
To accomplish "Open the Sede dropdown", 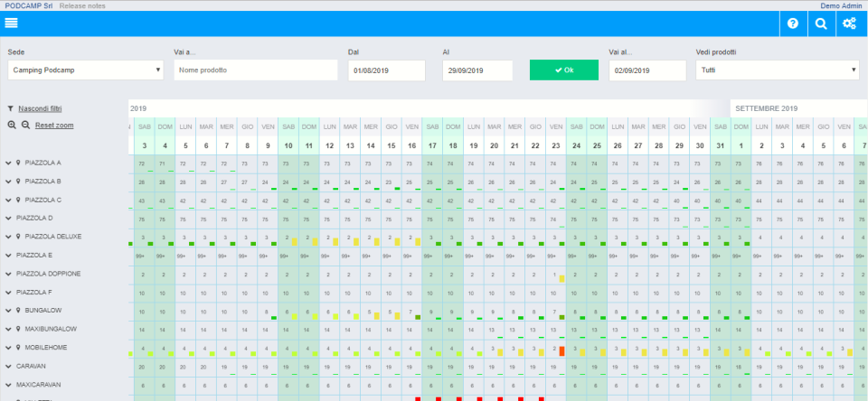I will [x=85, y=70].
